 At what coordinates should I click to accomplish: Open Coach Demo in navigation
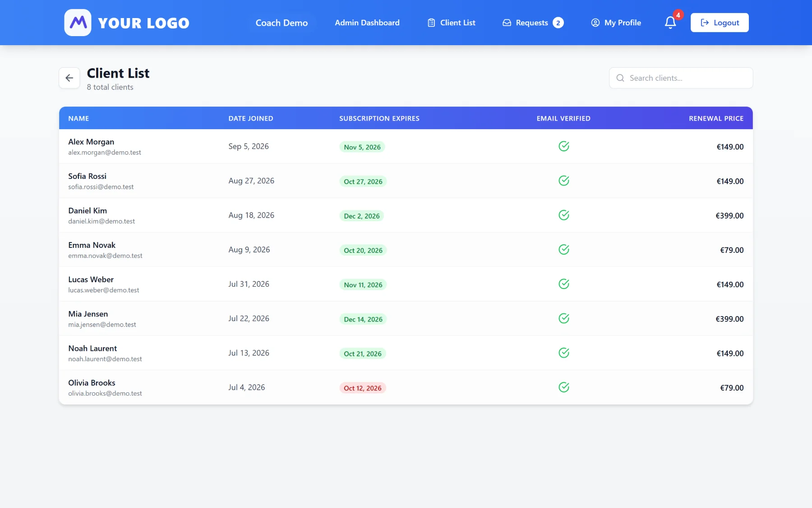[281, 23]
